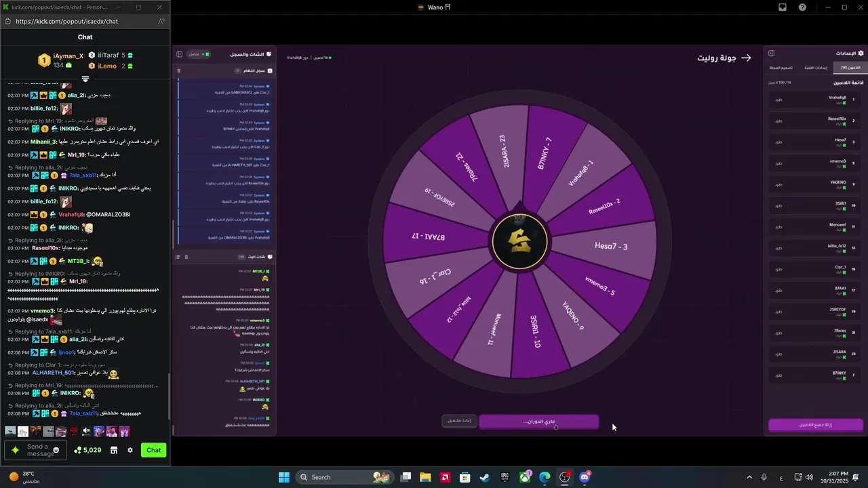Click the شات البث stream chat header icon
Image resolution: width=868 pixels, height=488 pixels.
click(x=270, y=257)
